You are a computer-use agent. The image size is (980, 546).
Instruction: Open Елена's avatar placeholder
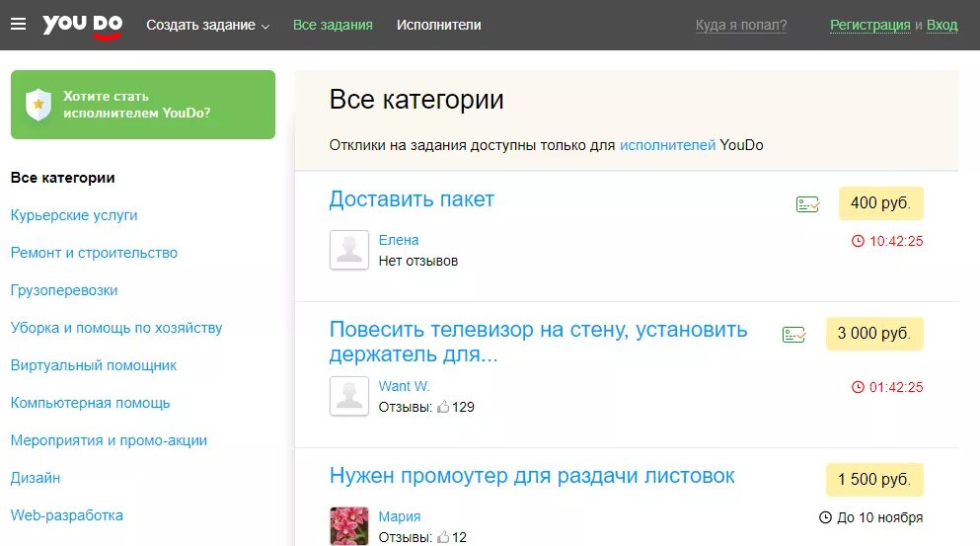click(x=349, y=250)
